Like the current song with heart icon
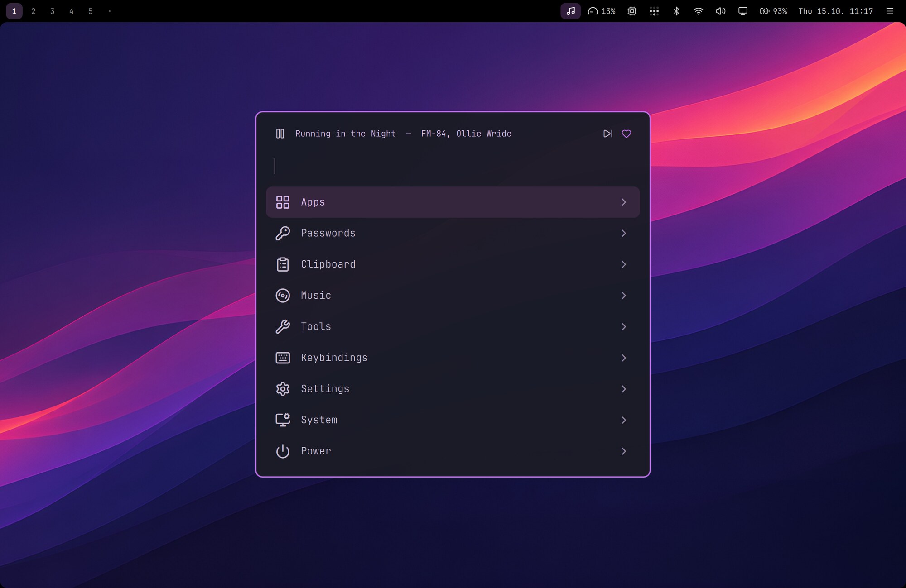The height and width of the screenshot is (588, 906). (x=626, y=134)
